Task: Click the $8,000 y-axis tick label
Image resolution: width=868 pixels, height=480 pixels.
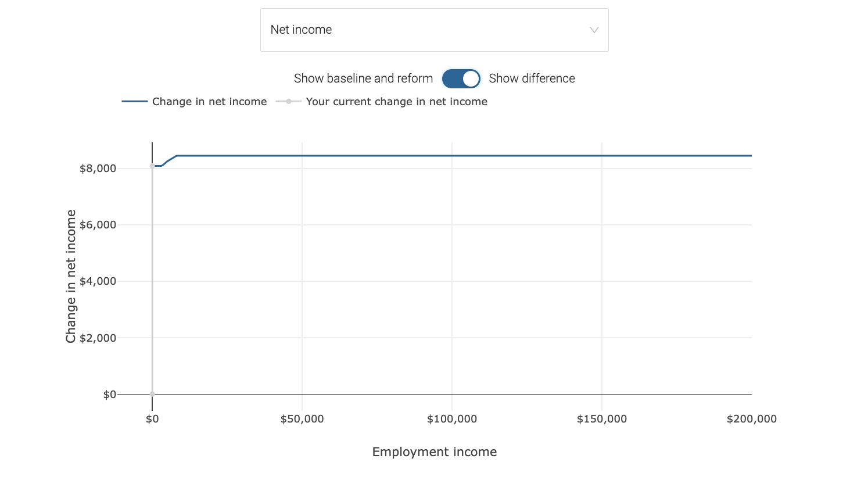Action: pos(98,169)
